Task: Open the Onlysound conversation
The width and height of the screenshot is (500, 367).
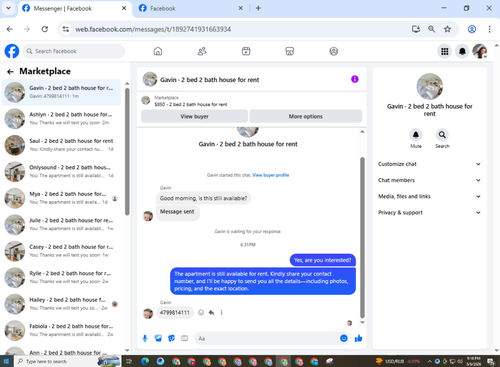Action: pyautogui.click(x=62, y=171)
